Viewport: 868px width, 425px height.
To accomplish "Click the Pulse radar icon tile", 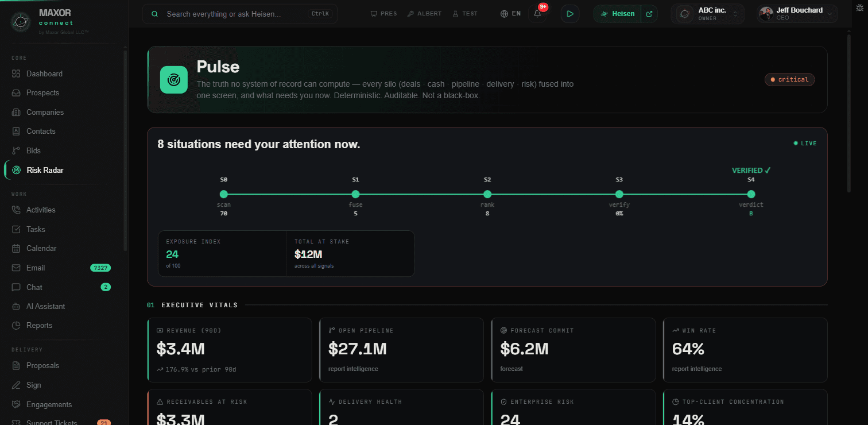I will pyautogui.click(x=174, y=79).
